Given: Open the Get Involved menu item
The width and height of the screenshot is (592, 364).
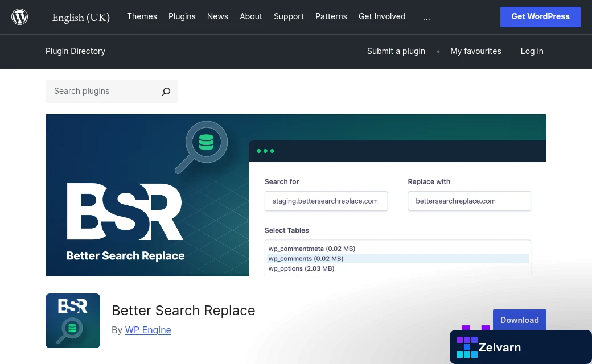Looking at the screenshot, I should (382, 16).
